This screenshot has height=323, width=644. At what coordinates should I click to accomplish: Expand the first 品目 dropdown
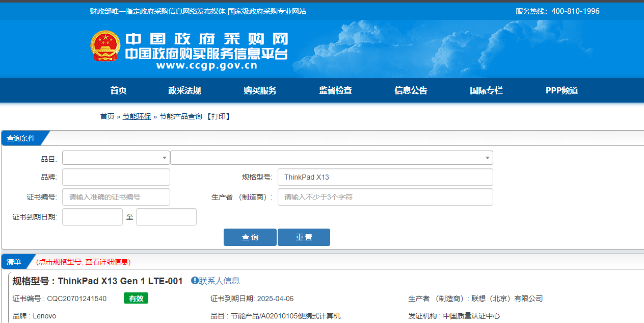click(x=116, y=158)
